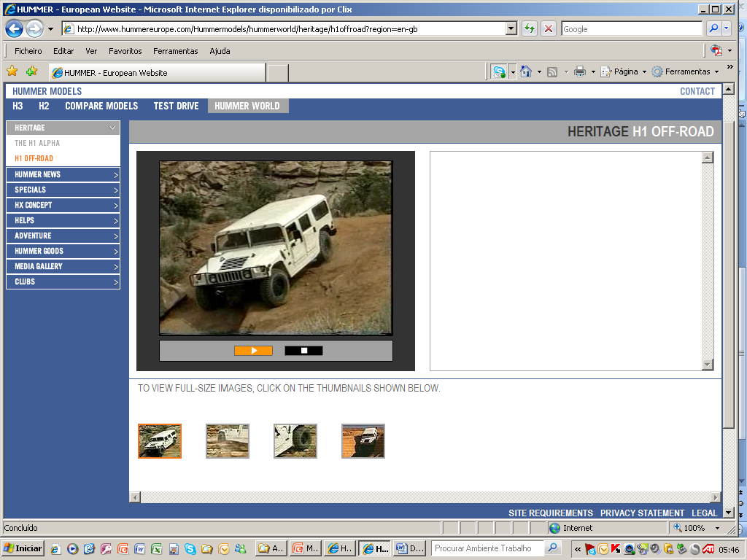Viewport: 747px width, 560px height.
Task: Print the page using the printer icon
Action: [580, 72]
